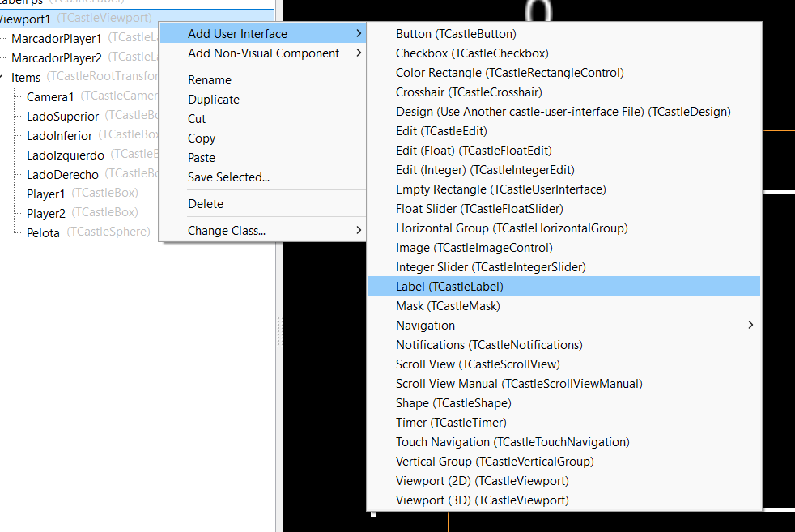This screenshot has height=532, width=795.
Task: Open the Change Class... submenu
Action: pos(262,231)
